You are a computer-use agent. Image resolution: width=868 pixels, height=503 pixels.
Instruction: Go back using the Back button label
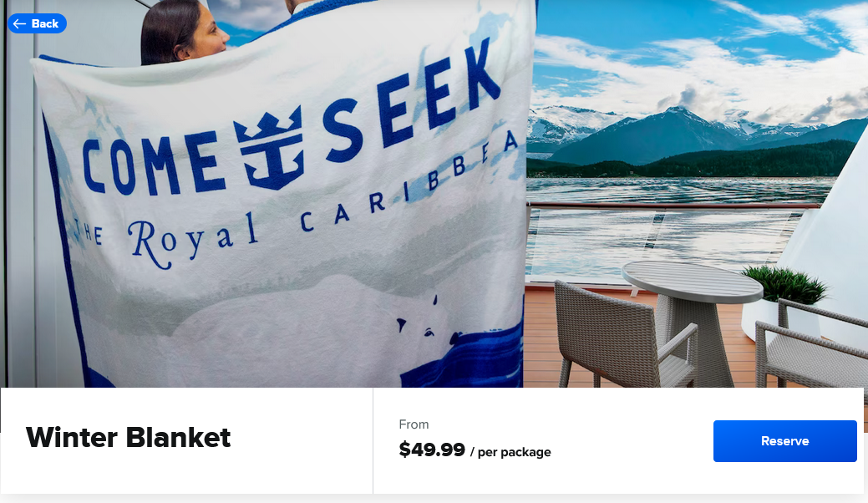pyautogui.click(x=45, y=23)
